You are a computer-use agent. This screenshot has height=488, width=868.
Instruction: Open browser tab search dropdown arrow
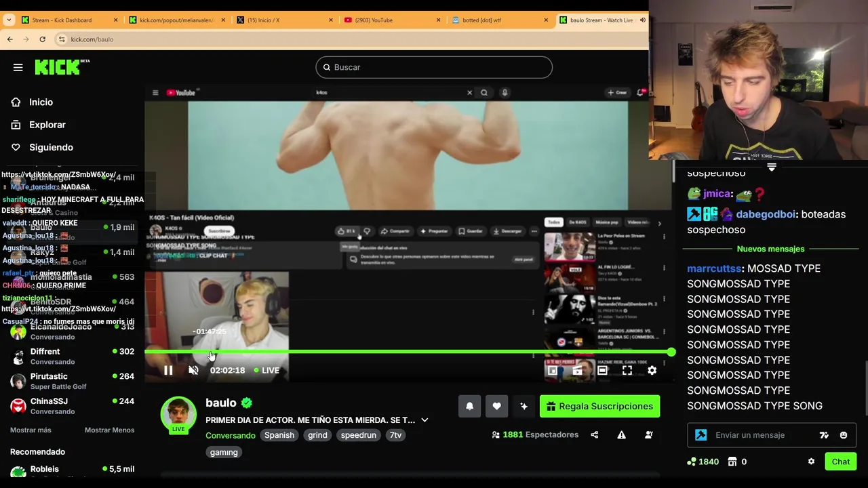(8, 20)
